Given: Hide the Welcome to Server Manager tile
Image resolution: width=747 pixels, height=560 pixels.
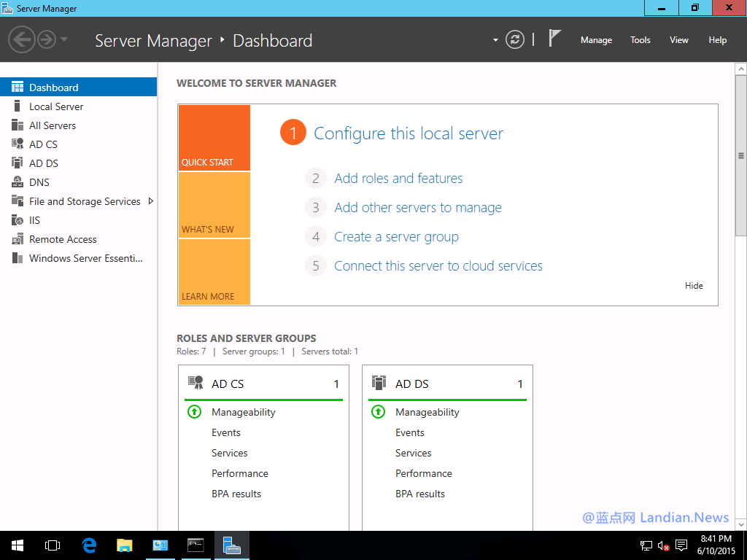Looking at the screenshot, I should pyautogui.click(x=694, y=285).
